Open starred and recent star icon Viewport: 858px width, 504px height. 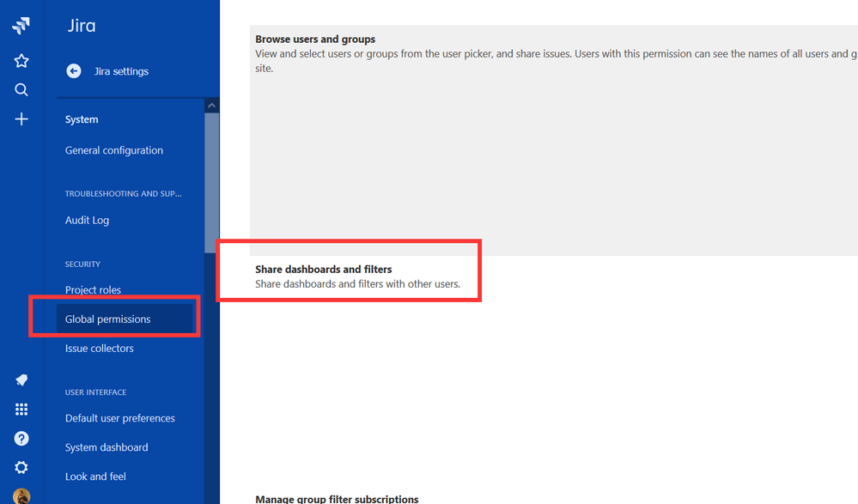point(21,61)
